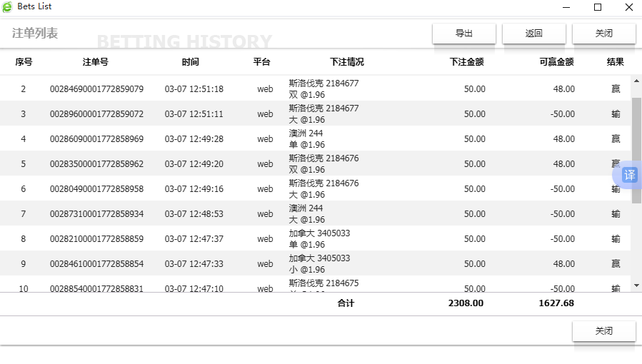The height and width of the screenshot is (364, 642).
Task: Click bet detail 加拿大 3405033 单 @1.96
Action: point(319,238)
